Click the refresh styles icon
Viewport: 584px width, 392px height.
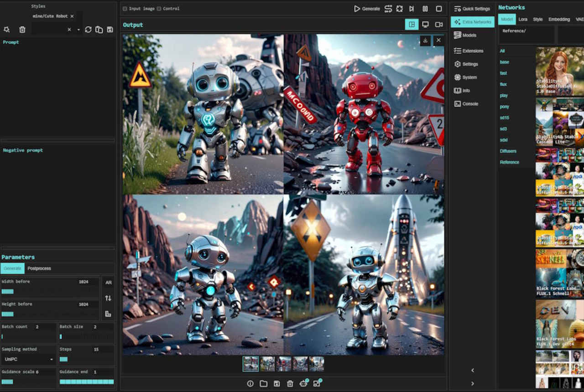(x=88, y=30)
